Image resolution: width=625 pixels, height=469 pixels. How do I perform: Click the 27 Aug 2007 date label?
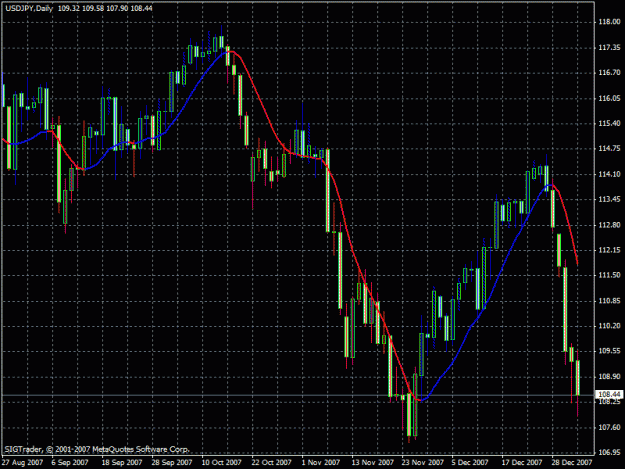22,462
